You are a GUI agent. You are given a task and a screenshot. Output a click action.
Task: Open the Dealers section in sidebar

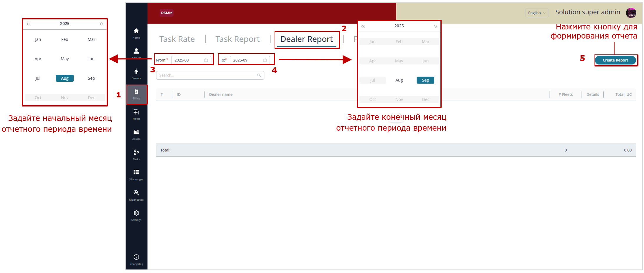click(136, 74)
